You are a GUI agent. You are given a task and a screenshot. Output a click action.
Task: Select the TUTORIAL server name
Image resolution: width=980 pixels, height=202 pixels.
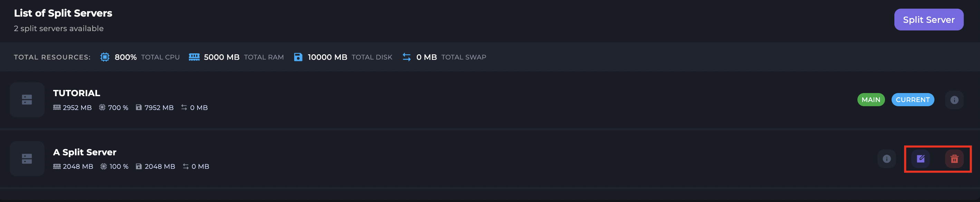76,93
